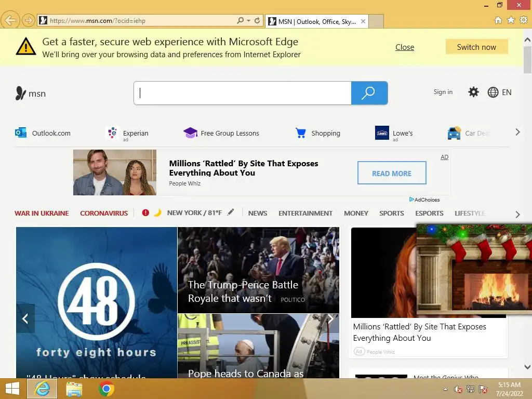The height and width of the screenshot is (399, 532).
Task: Open the Favorites star icon
Action: 511,20
